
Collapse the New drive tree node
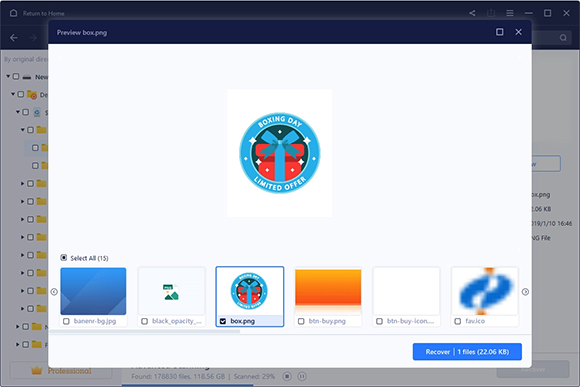8,77
